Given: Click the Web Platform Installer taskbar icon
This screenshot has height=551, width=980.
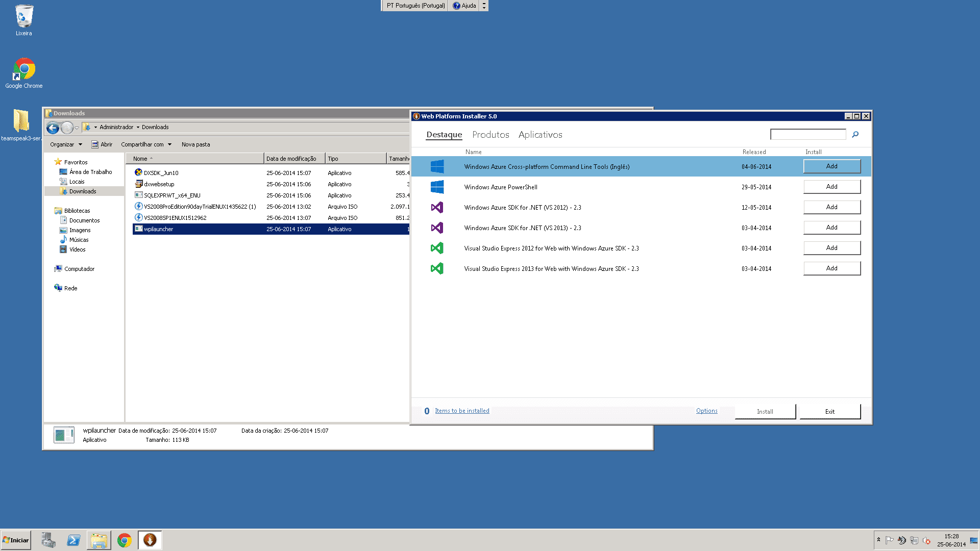Looking at the screenshot, I should point(150,540).
